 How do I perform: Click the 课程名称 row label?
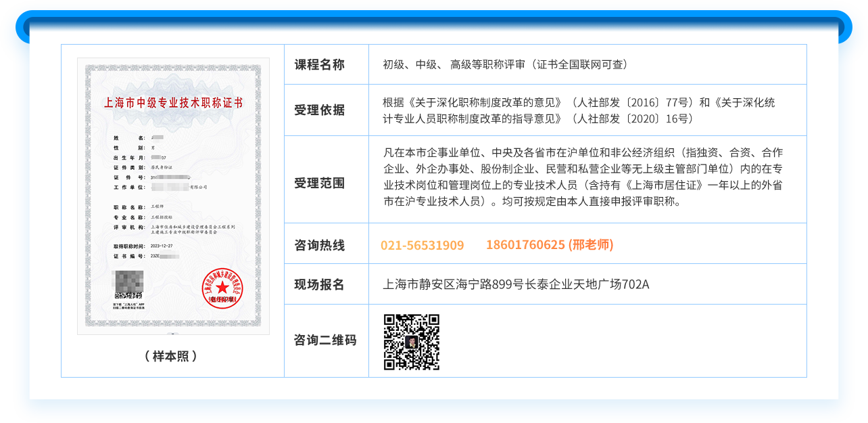(319, 65)
